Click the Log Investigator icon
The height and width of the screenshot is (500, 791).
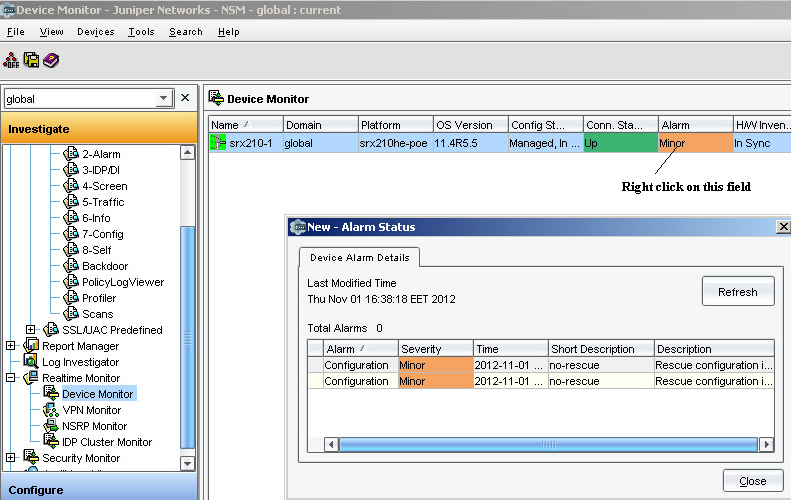31,361
